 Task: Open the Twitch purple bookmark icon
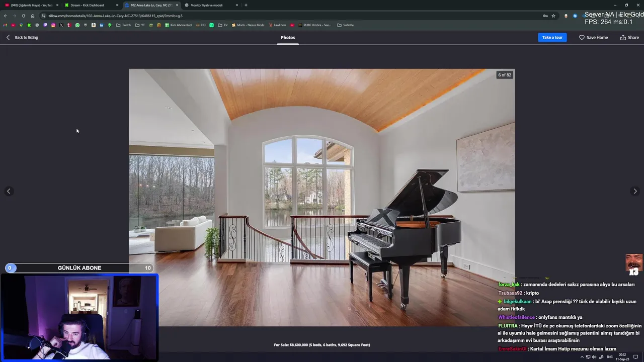point(45,25)
